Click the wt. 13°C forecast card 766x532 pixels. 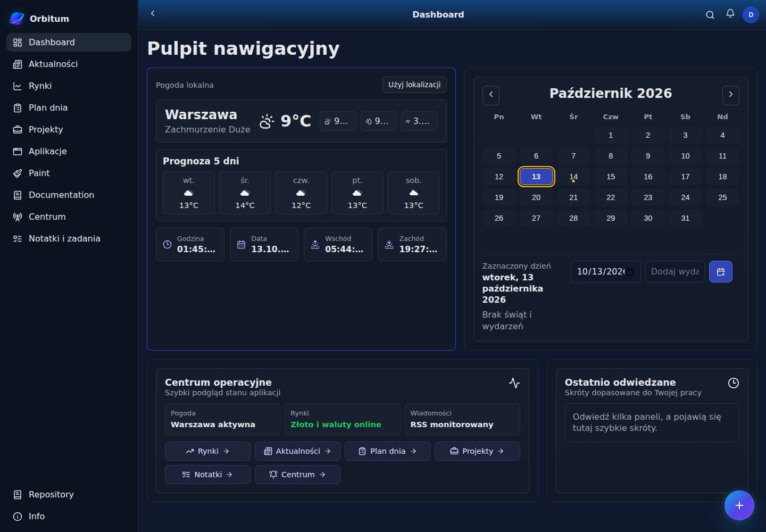pos(189,193)
